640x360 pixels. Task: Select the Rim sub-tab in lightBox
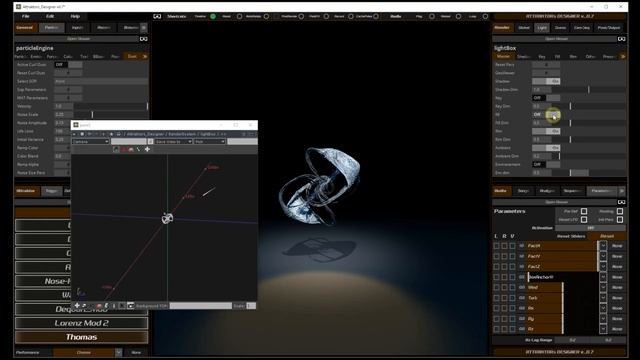573,56
